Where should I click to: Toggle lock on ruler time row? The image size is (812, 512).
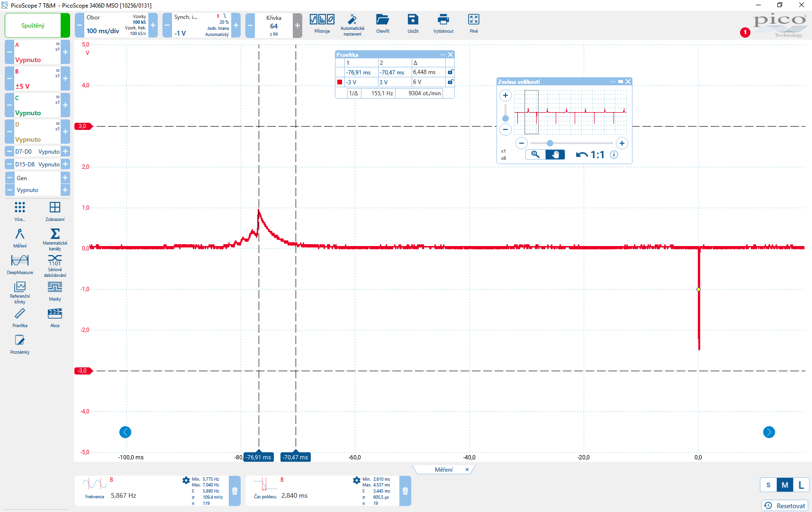pos(450,72)
